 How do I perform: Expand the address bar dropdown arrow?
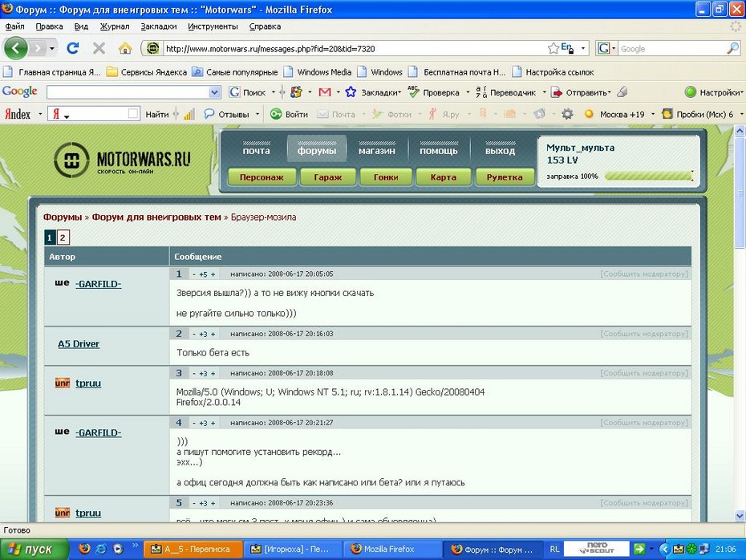click(x=583, y=48)
